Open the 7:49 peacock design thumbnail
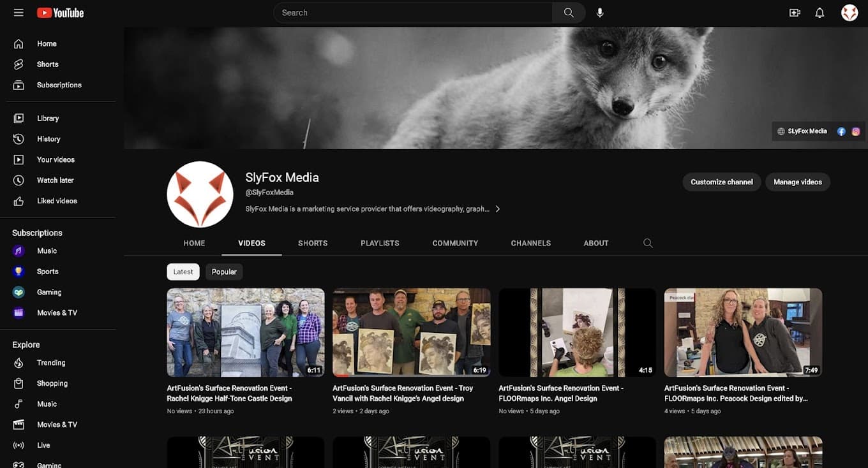Viewport: 868px width, 468px height. click(743, 333)
